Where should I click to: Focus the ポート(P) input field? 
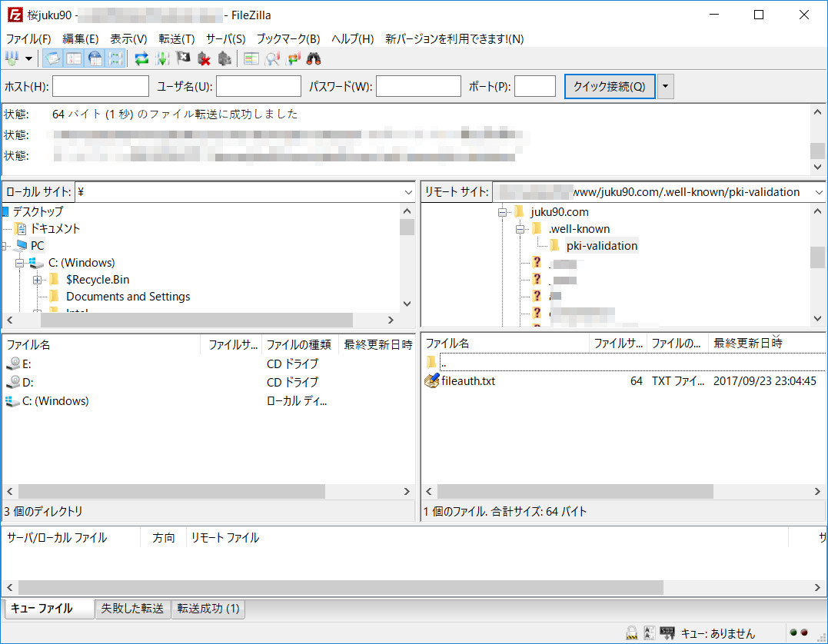click(x=535, y=86)
